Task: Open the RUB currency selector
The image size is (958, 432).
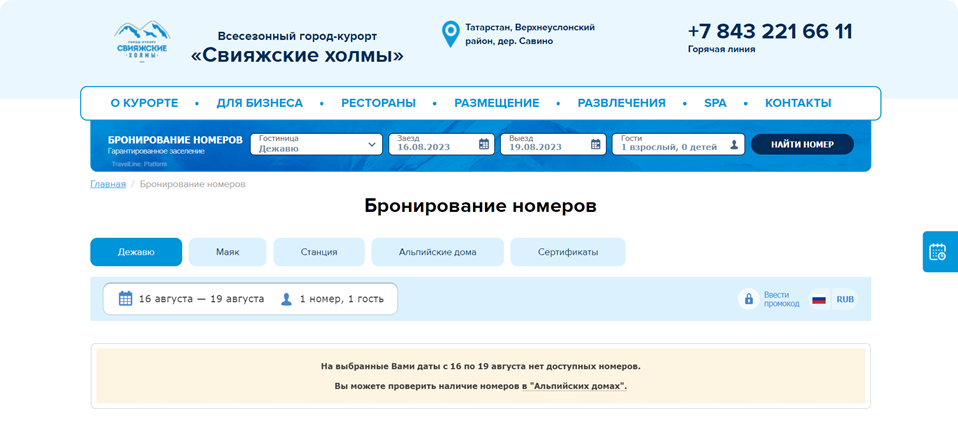Action: pos(845,299)
